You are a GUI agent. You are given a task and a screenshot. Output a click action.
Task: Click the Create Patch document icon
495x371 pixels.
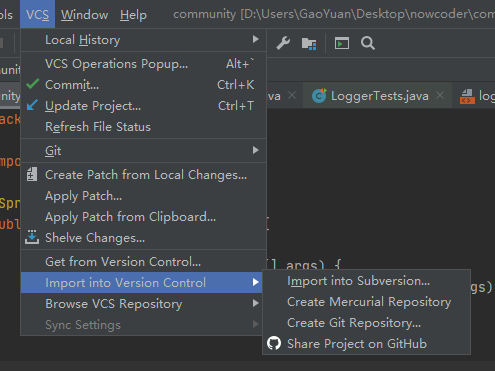(32, 174)
